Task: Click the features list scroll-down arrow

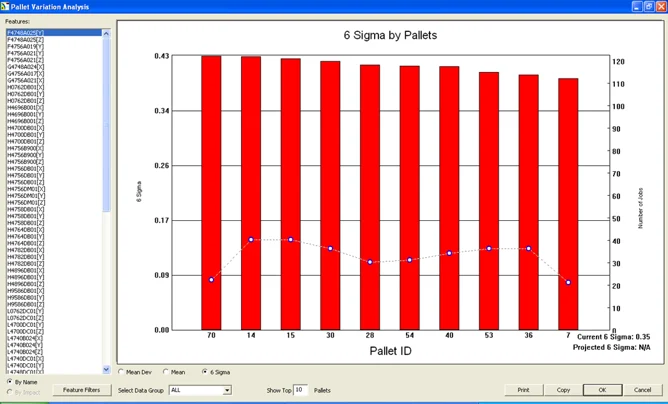Action: [x=106, y=369]
